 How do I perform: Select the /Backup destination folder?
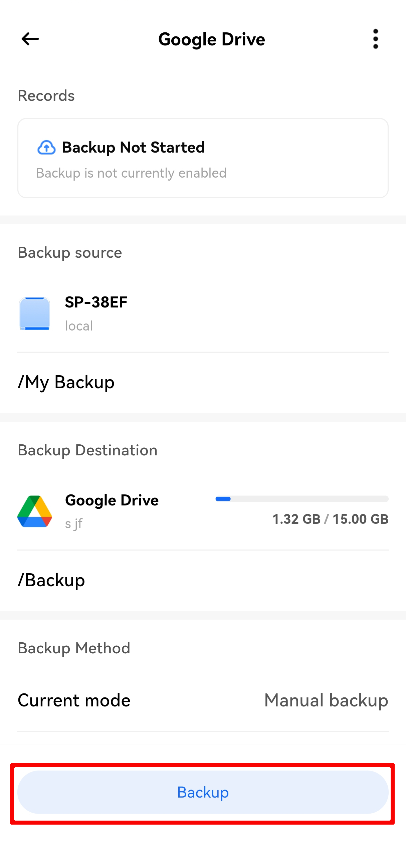[x=51, y=580]
